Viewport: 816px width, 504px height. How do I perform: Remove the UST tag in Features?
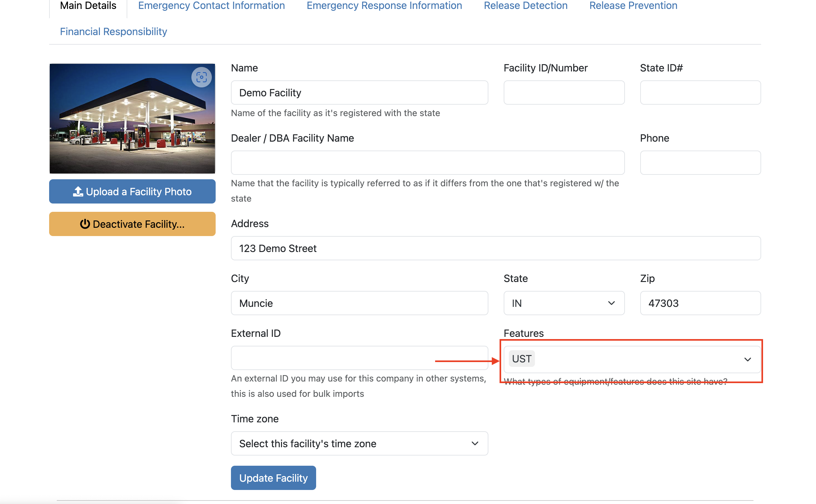521,359
